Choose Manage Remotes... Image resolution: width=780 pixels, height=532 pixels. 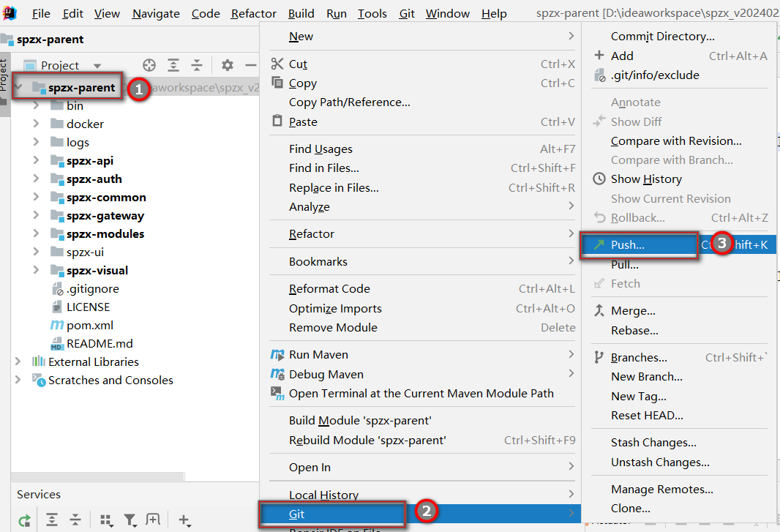pyautogui.click(x=662, y=490)
